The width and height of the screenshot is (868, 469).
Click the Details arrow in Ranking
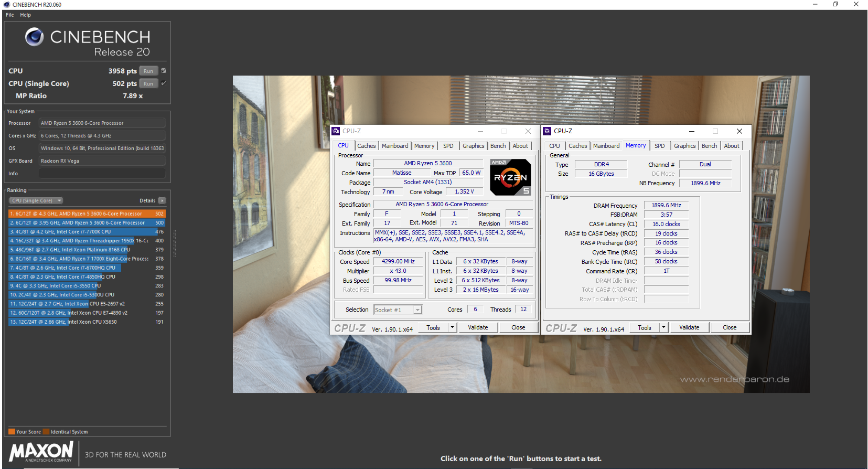162,200
